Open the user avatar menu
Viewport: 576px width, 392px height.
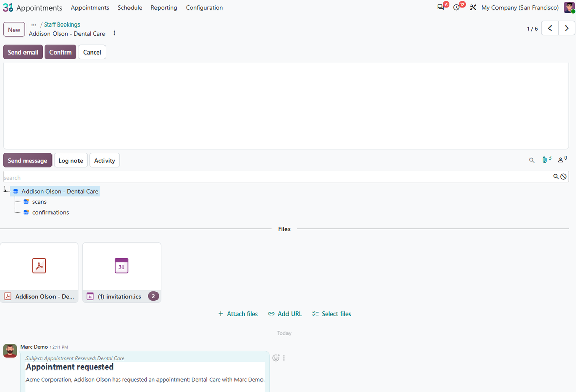point(569,7)
